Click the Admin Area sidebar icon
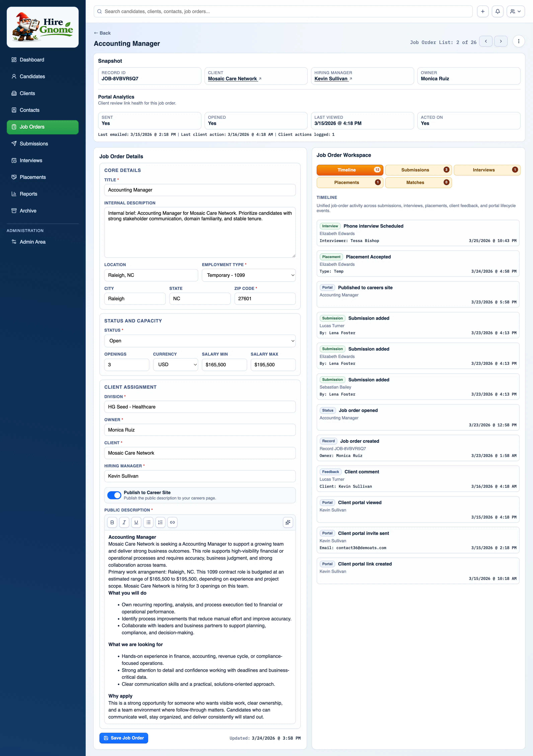The width and height of the screenshot is (533, 756). coord(14,242)
